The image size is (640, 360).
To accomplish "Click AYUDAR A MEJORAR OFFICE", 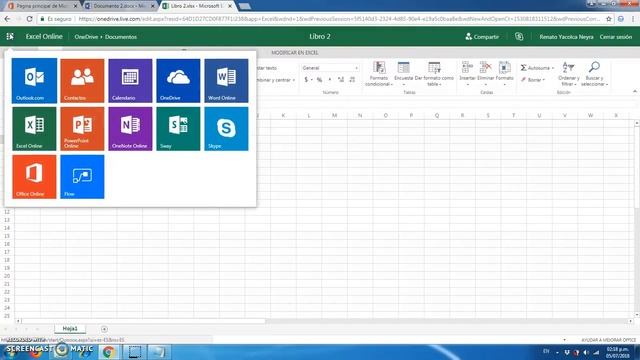I will [x=609, y=340].
